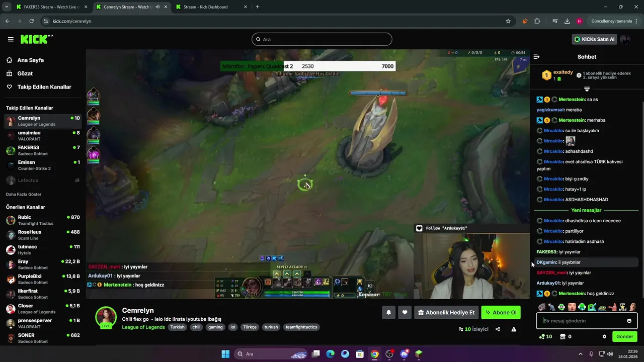The width and height of the screenshot is (644, 362).
Task: Open channel points showing 10
Action: (545, 336)
